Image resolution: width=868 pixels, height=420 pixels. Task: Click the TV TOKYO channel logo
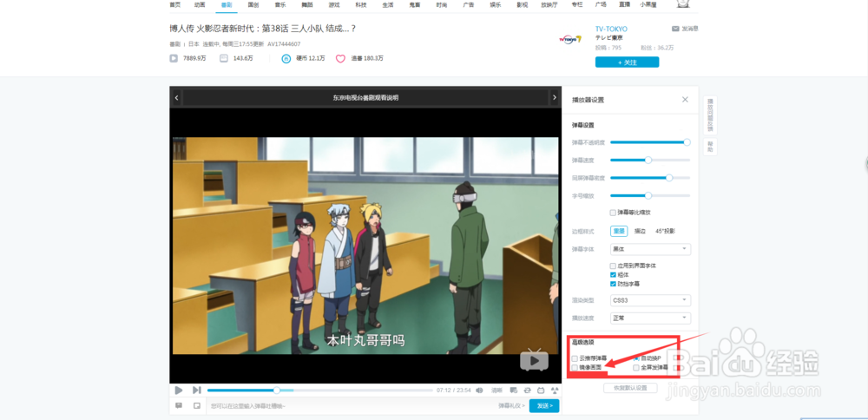point(570,39)
